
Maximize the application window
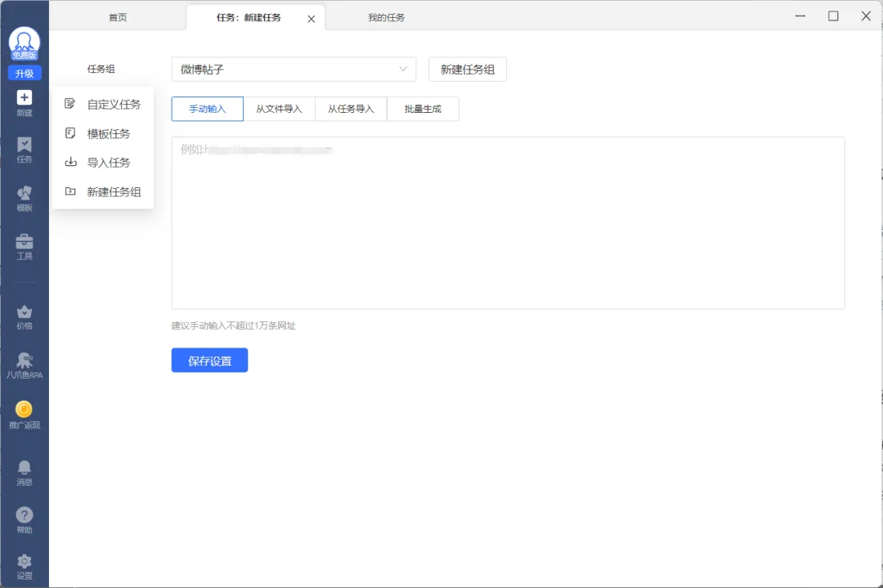pyautogui.click(x=833, y=16)
